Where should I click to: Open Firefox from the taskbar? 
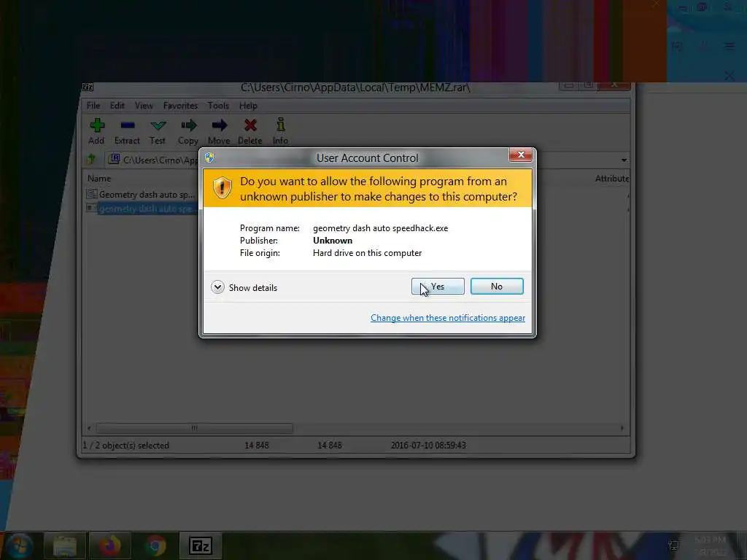click(110, 545)
